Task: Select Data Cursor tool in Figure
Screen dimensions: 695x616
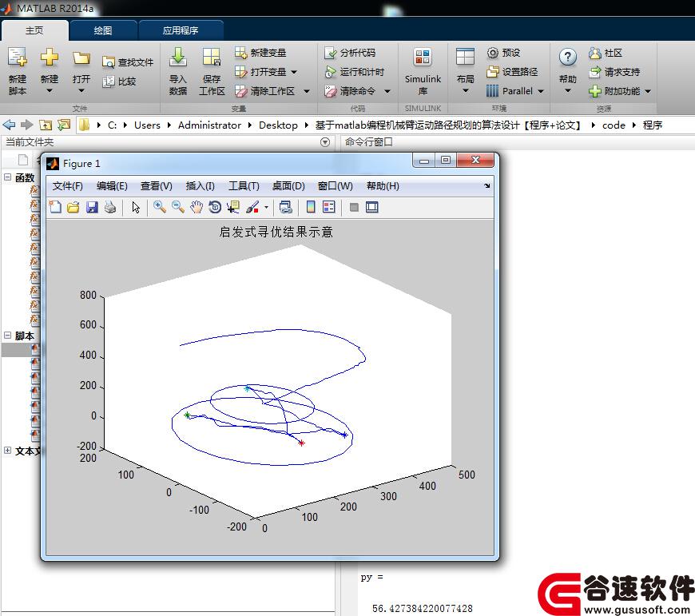Action: click(x=233, y=207)
